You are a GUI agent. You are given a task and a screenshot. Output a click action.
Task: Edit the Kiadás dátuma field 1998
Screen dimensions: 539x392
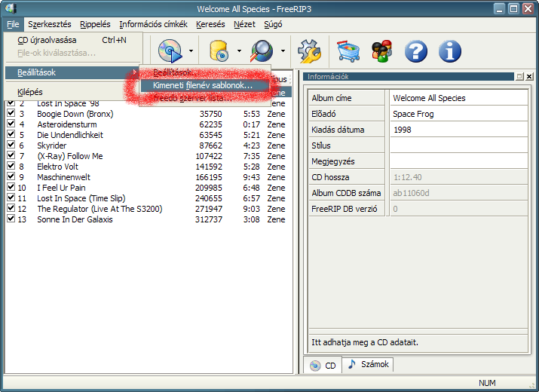pos(459,130)
